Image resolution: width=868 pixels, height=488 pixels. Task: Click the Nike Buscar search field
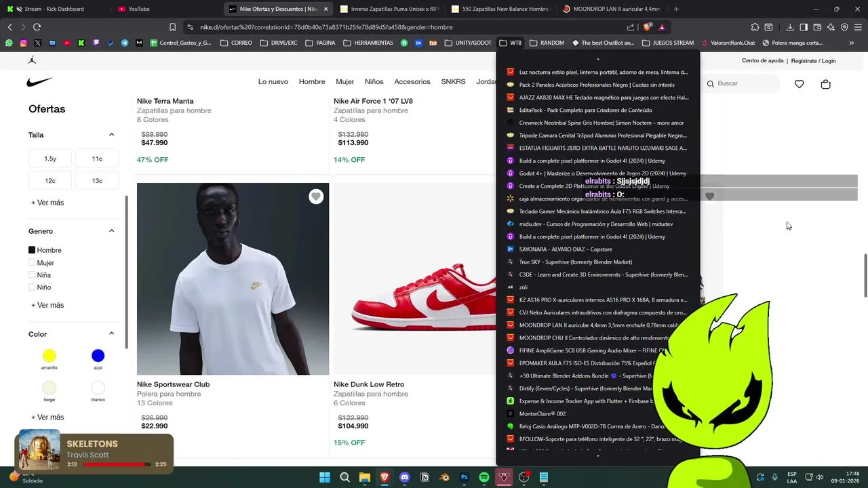click(741, 83)
